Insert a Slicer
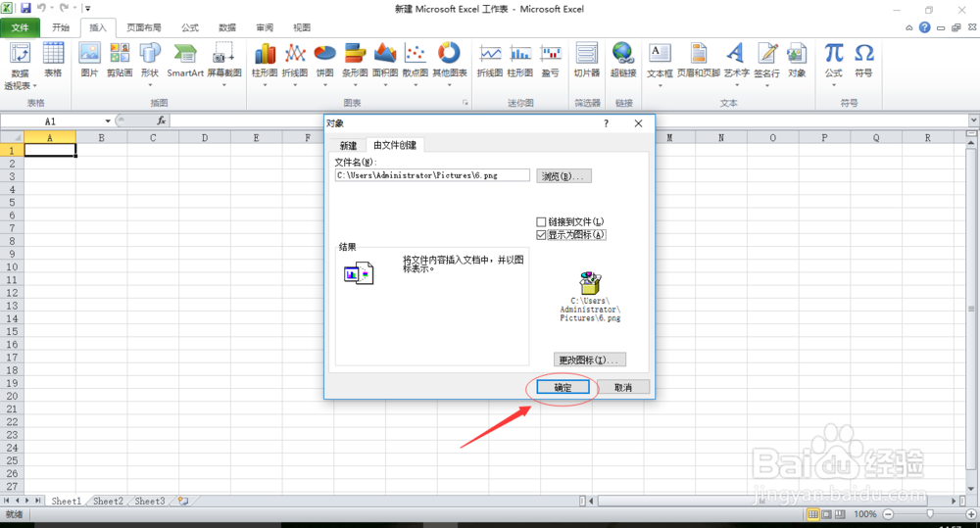Screen dimensions: 980x528 click(587, 60)
